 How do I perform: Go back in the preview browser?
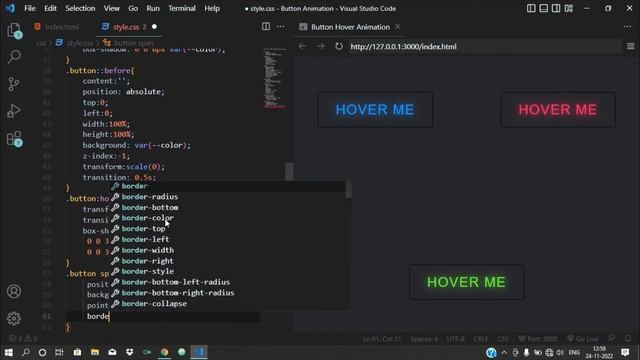[x=302, y=46]
